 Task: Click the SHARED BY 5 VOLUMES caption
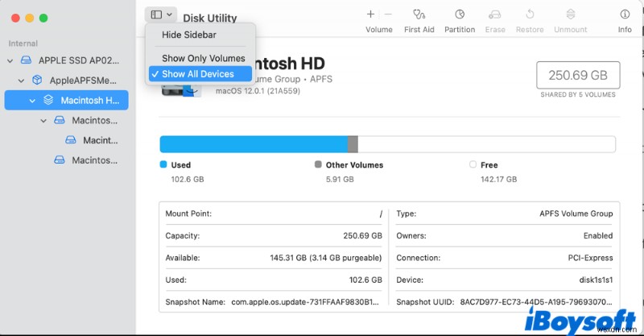[578, 94]
